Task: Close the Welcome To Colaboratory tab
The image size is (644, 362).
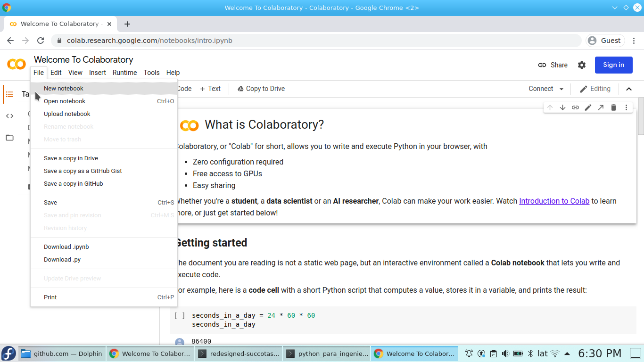Action: 109,24
